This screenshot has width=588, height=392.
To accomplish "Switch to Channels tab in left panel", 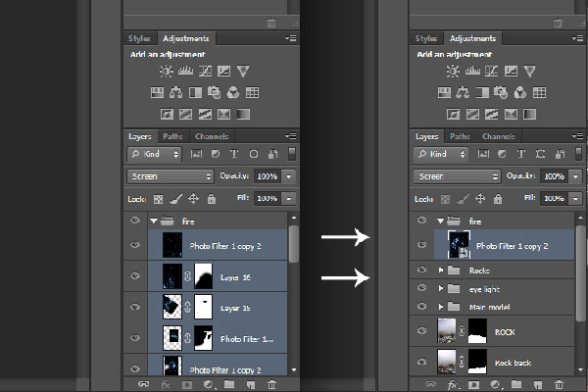I will [212, 136].
